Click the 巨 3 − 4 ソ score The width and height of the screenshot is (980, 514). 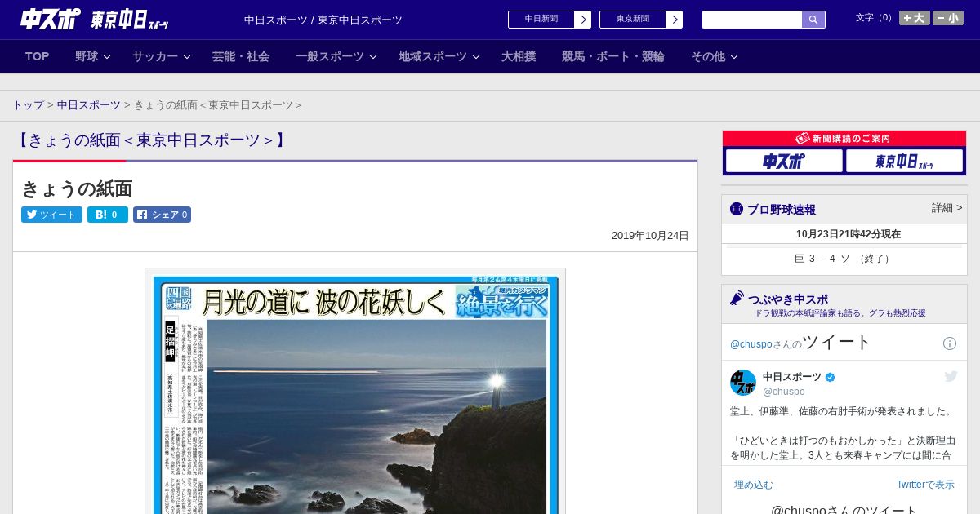pyautogui.click(x=844, y=259)
